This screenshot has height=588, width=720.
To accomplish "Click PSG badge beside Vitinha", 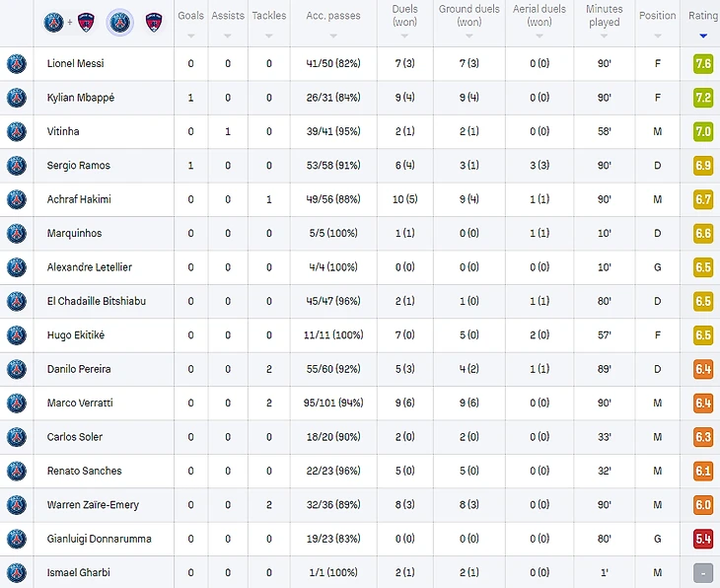I will (x=17, y=131).
